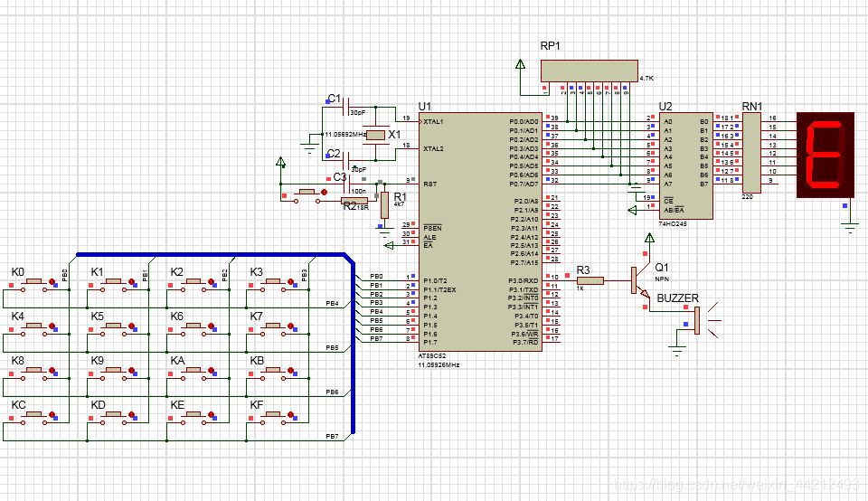This screenshot has width=868, height=501.
Task: Click the power terminal arrow left of RP1
Action: (520, 65)
